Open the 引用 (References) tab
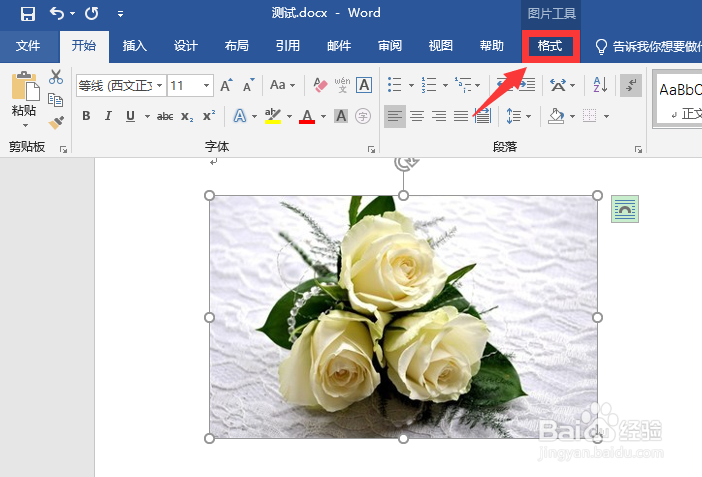The image size is (702, 477). tap(287, 46)
